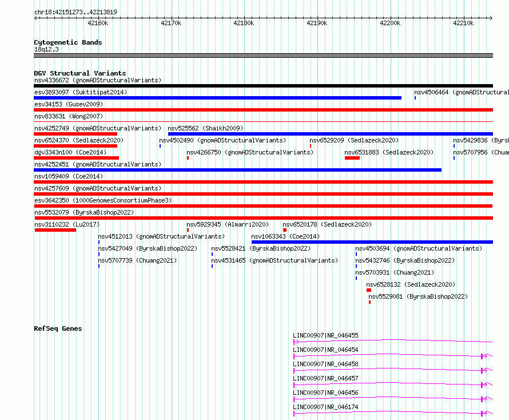Click the 18q12.3 cytogenetic band bar
509x420 pixels.
(x=263, y=56)
